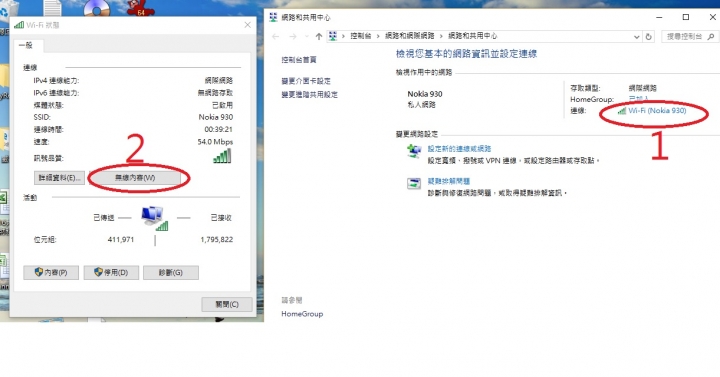Click the bytes sent value 411,971
The height and width of the screenshot is (377, 720).
[121, 239]
